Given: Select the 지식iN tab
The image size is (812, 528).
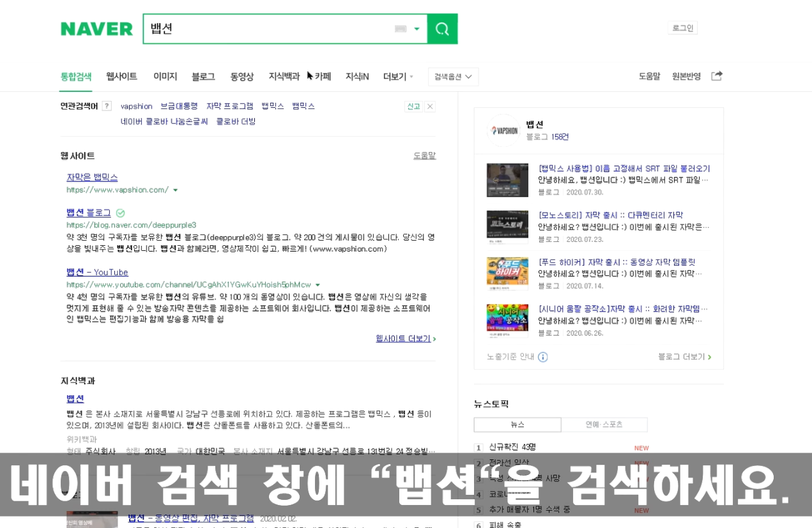Looking at the screenshot, I should click(x=357, y=77).
